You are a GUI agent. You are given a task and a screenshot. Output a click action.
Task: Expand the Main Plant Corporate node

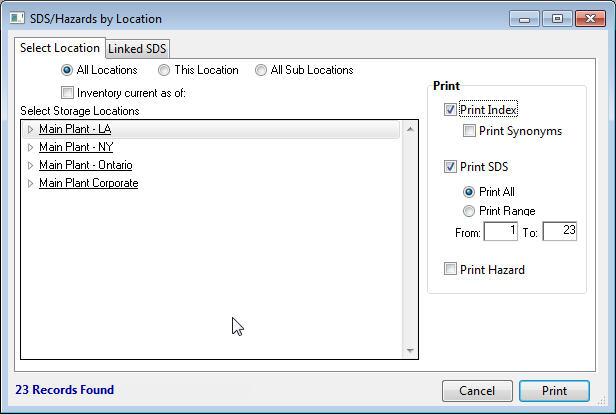pos(30,183)
